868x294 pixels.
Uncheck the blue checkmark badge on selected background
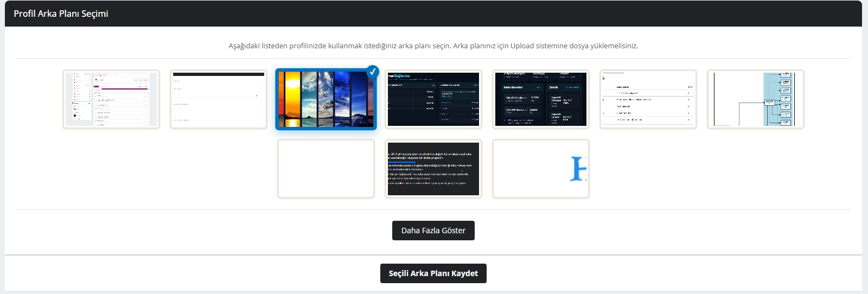[372, 71]
